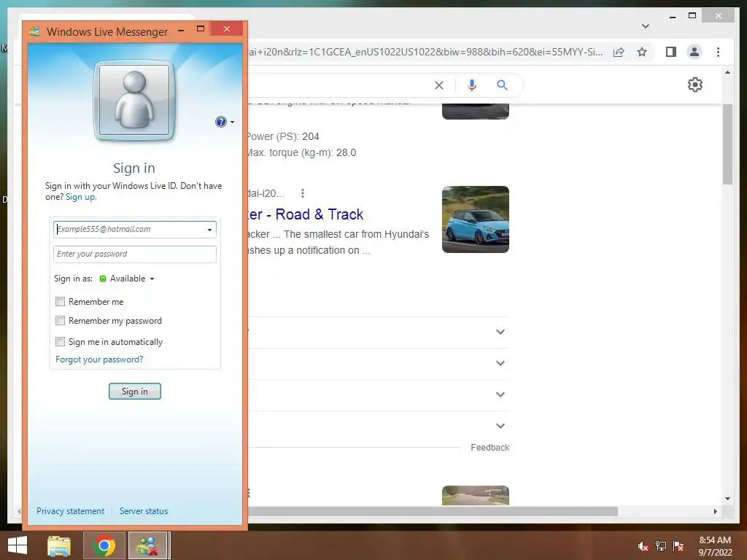Click the Chrome profile avatar icon
This screenshot has width=747, height=560.
pyautogui.click(x=694, y=52)
